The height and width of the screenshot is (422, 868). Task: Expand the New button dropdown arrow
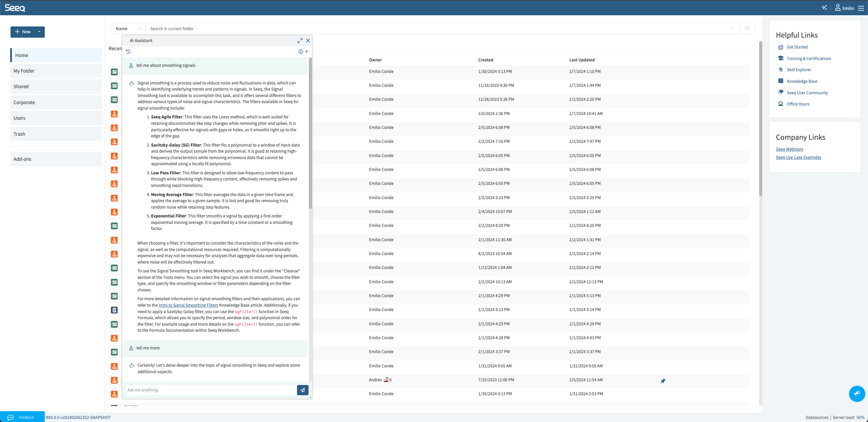click(x=39, y=32)
